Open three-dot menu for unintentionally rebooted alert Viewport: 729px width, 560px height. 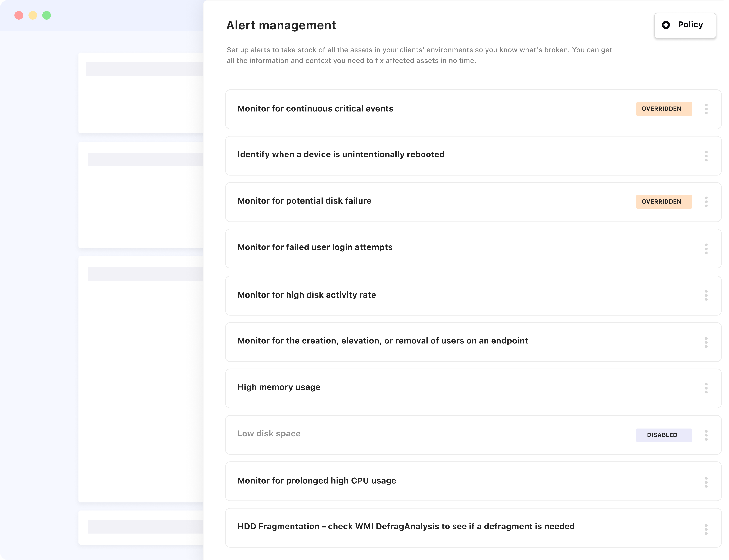click(706, 156)
